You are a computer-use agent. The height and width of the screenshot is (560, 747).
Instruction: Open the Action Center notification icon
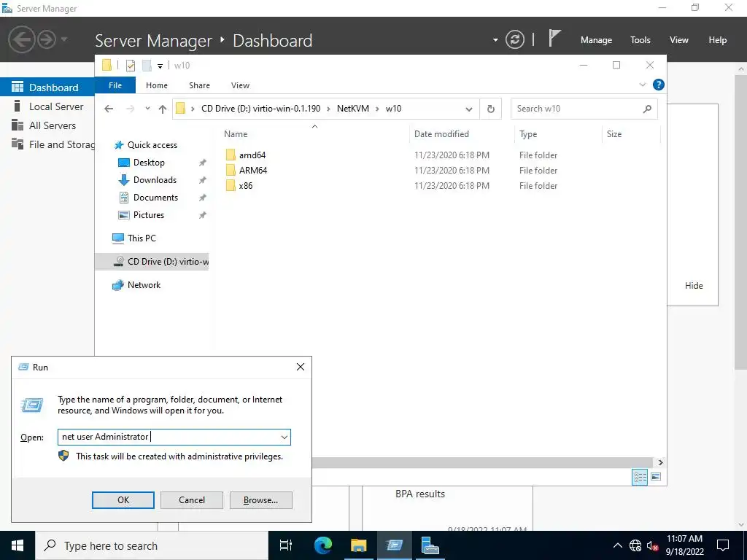coord(723,545)
